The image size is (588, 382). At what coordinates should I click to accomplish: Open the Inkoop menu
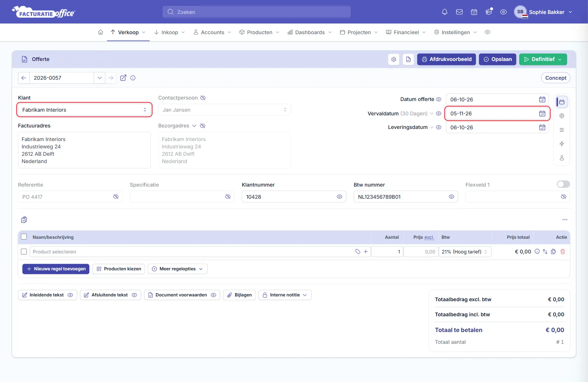tap(169, 32)
